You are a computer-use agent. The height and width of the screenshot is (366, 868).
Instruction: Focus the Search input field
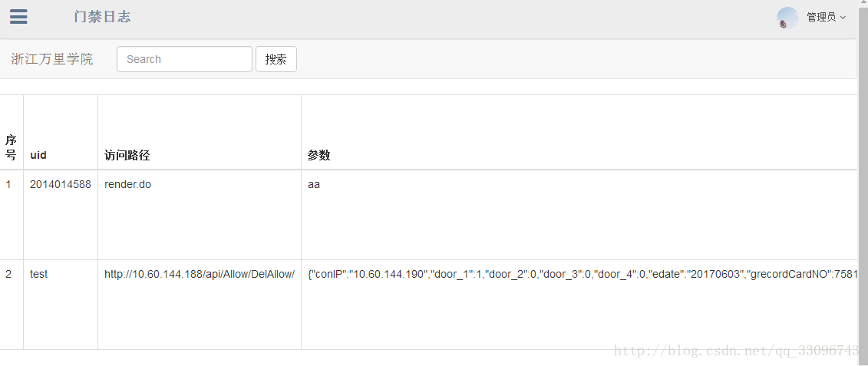click(x=184, y=59)
